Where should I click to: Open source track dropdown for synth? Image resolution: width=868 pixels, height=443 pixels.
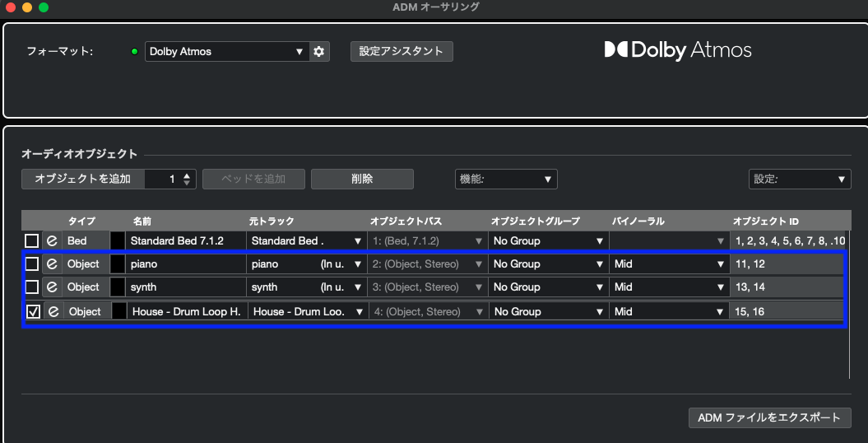click(x=307, y=287)
